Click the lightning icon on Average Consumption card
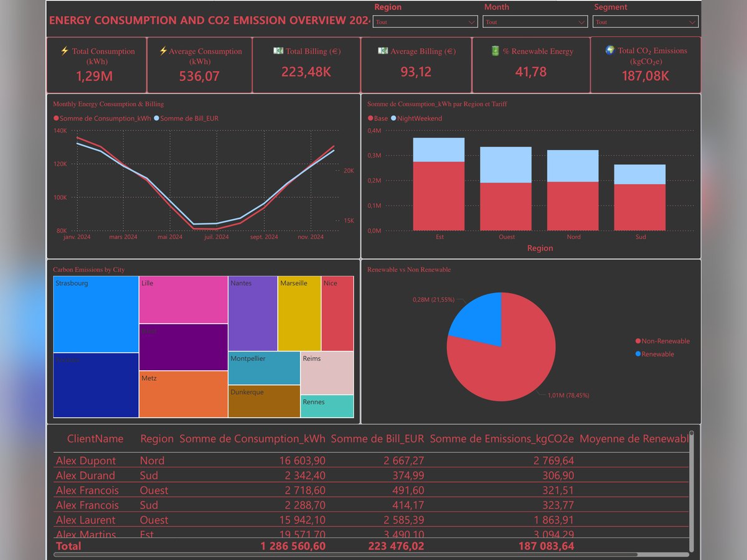 coord(164,51)
